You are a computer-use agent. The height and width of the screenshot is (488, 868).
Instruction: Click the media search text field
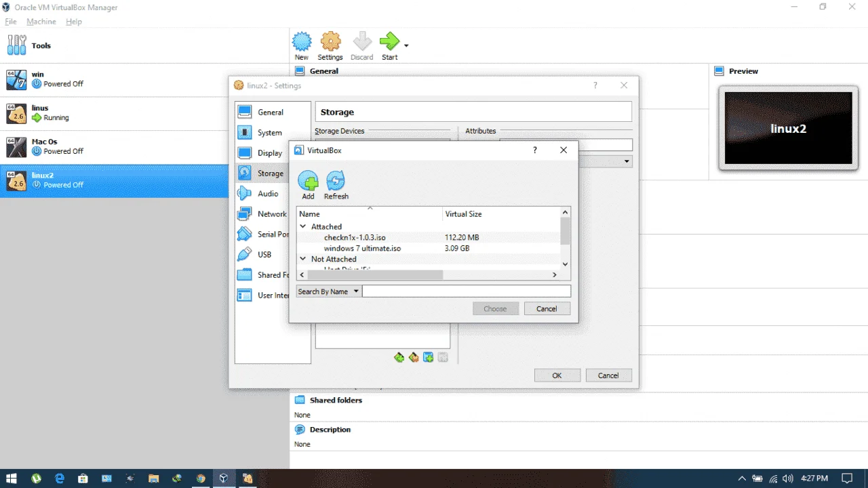click(x=467, y=291)
